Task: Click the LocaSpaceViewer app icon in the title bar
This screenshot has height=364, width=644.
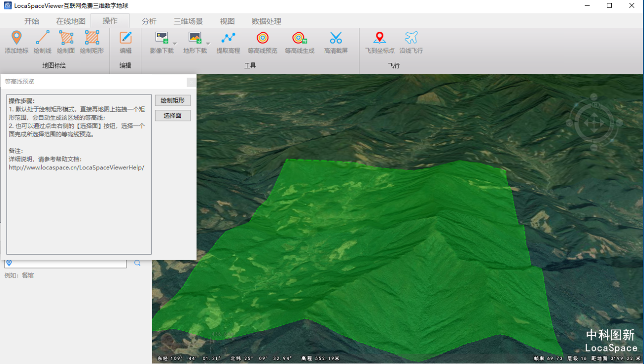Action: pos(7,5)
